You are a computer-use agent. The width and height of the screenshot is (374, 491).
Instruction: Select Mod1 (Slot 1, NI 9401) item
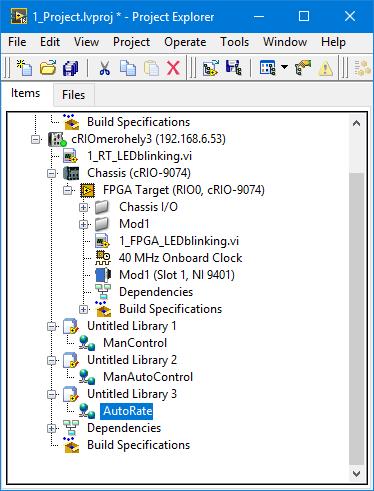click(x=177, y=275)
